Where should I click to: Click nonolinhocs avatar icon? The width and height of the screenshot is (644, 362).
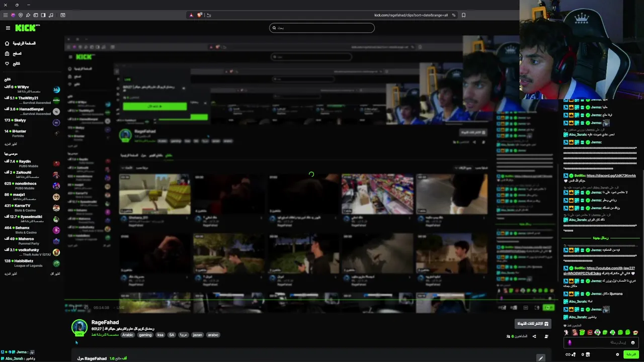(56, 186)
